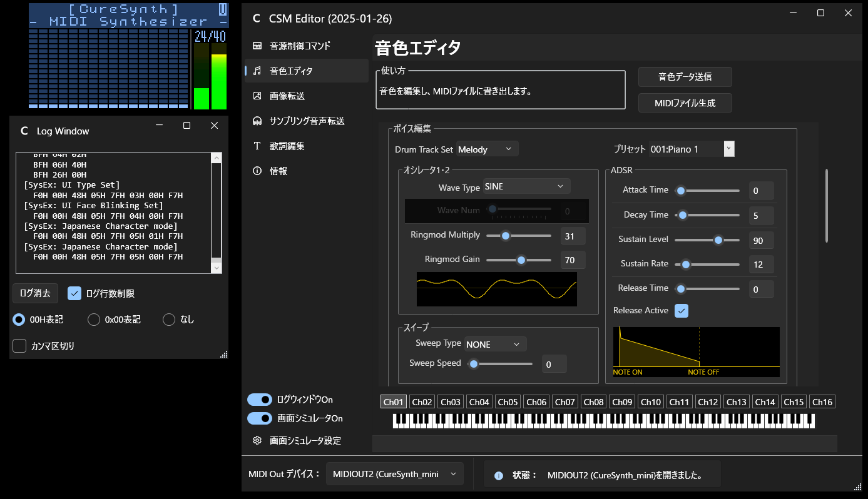Click the Attack Time slider
The width and height of the screenshot is (868, 499).
click(x=707, y=191)
